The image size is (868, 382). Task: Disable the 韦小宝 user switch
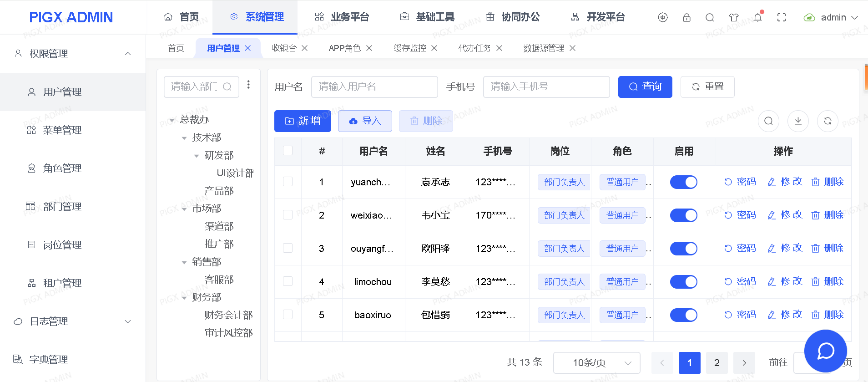(684, 215)
